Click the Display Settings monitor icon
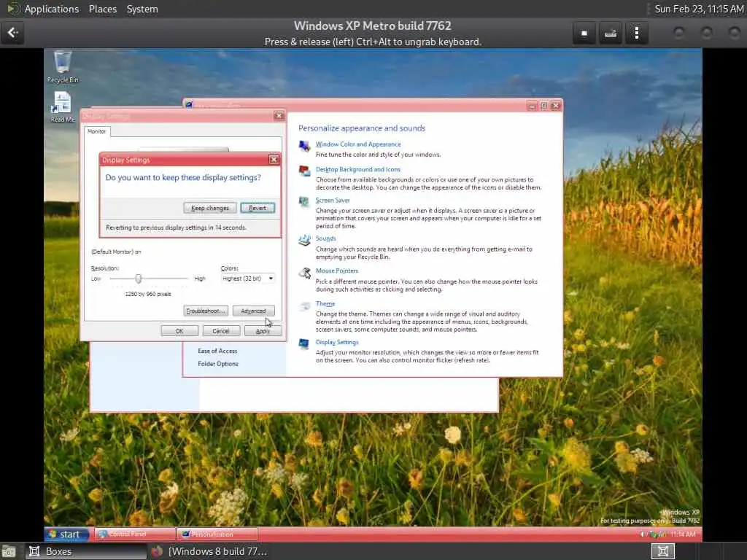This screenshot has height=560, width=747. point(304,344)
